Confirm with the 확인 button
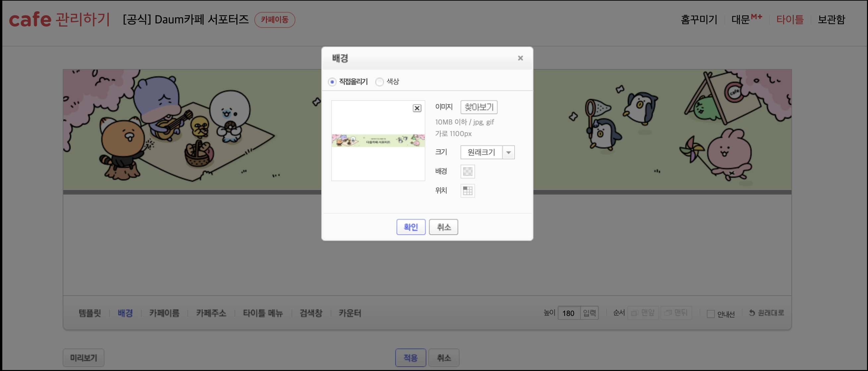 (x=411, y=227)
